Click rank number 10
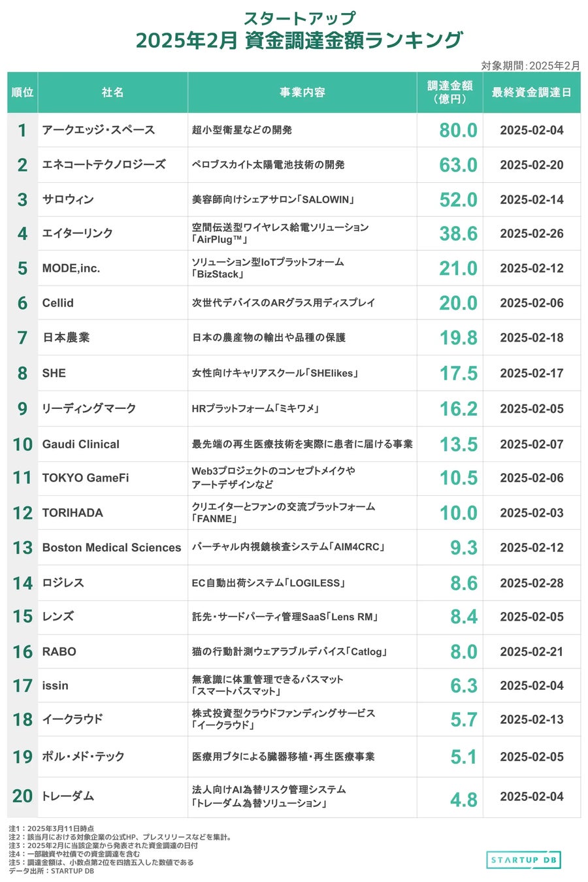Viewport: 588px width, 882px height. 23,444
